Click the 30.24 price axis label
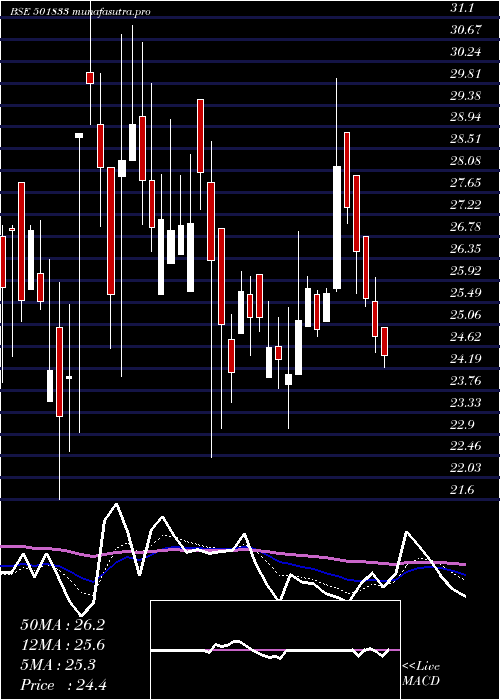Image resolution: width=500 pixels, height=700 pixels. tap(467, 51)
